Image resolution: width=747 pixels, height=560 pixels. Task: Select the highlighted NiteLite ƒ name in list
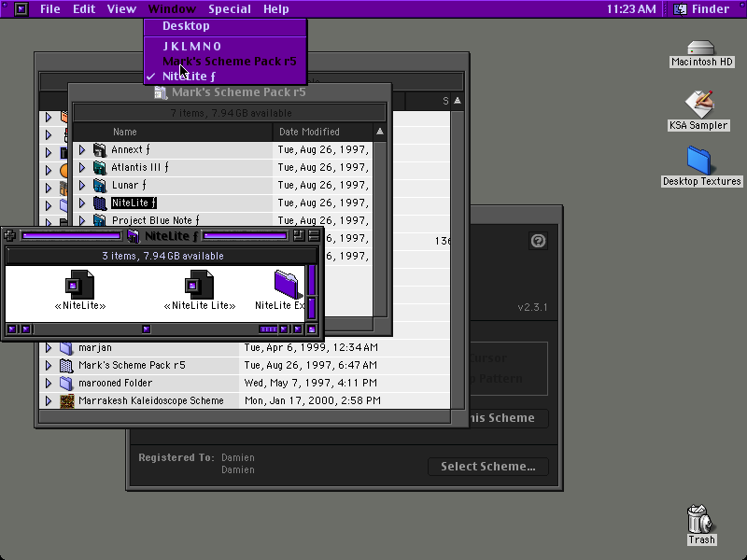[x=134, y=203]
